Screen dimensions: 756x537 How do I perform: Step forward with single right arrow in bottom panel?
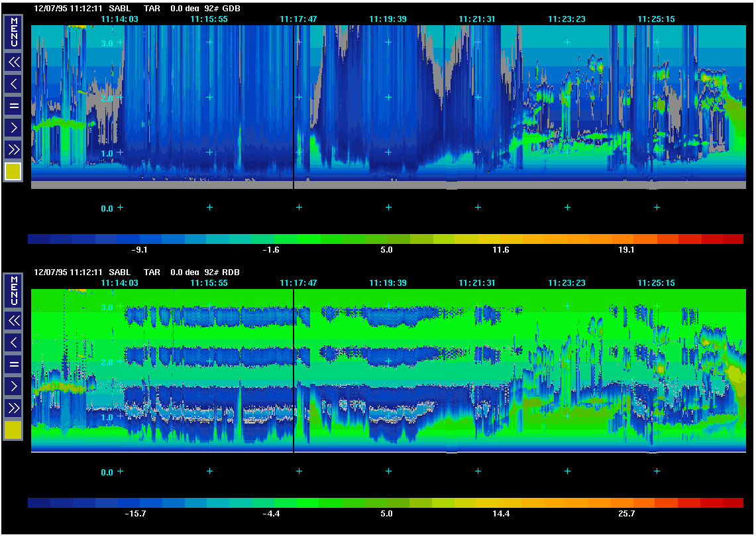click(x=13, y=385)
